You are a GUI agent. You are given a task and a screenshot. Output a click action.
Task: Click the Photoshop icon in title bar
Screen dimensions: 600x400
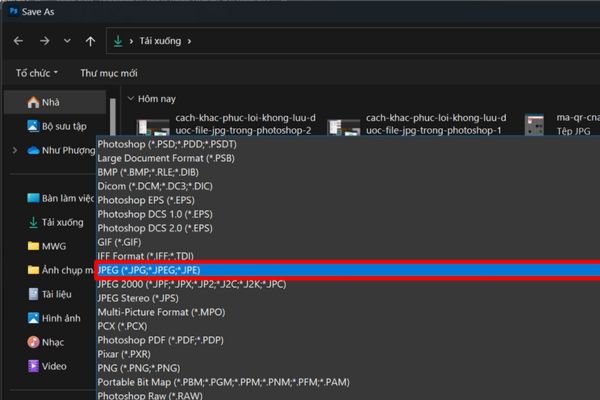pos(13,11)
